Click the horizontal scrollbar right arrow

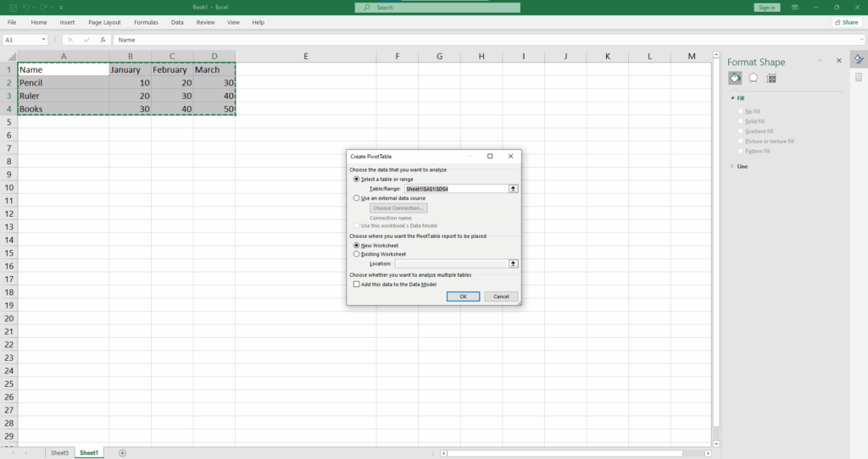click(708, 453)
